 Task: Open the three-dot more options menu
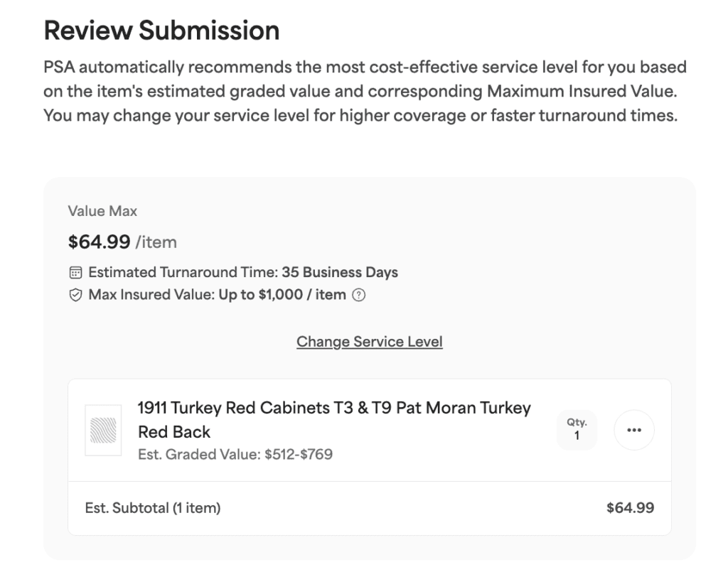634,431
